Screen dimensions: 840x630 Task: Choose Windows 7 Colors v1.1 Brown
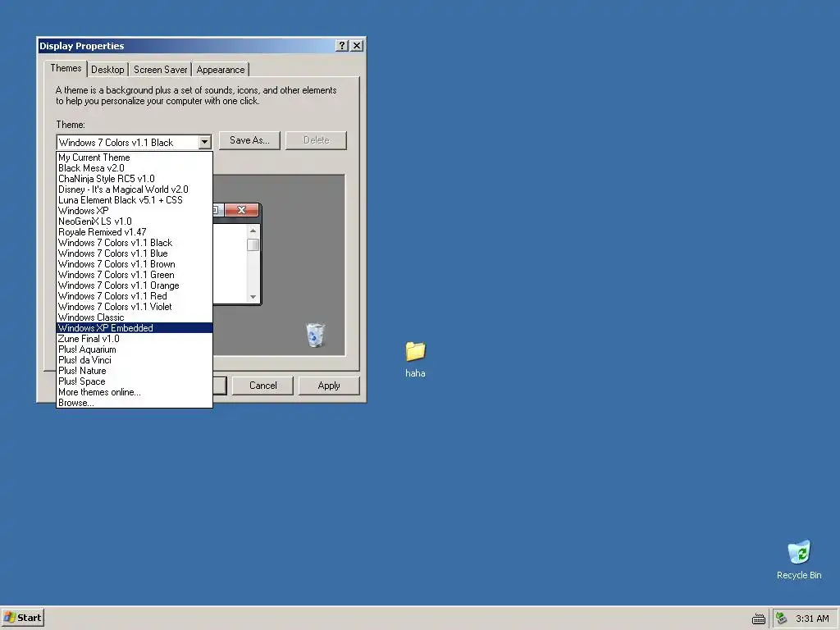coord(135,264)
